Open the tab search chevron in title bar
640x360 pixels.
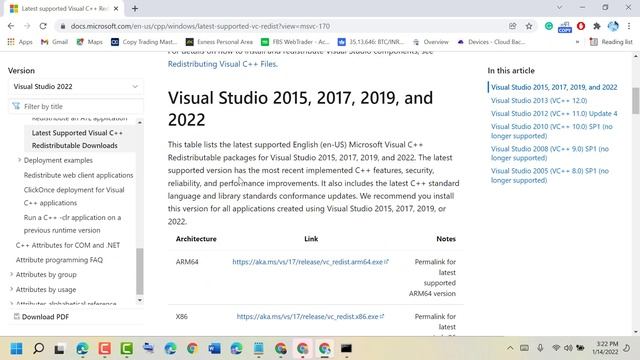click(559, 7)
